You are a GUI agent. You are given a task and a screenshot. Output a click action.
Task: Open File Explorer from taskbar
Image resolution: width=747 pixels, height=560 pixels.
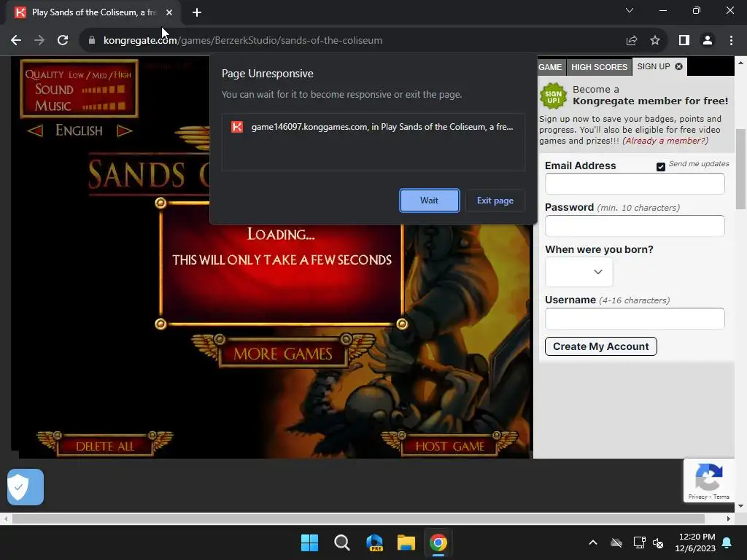click(x=406, y=542)
